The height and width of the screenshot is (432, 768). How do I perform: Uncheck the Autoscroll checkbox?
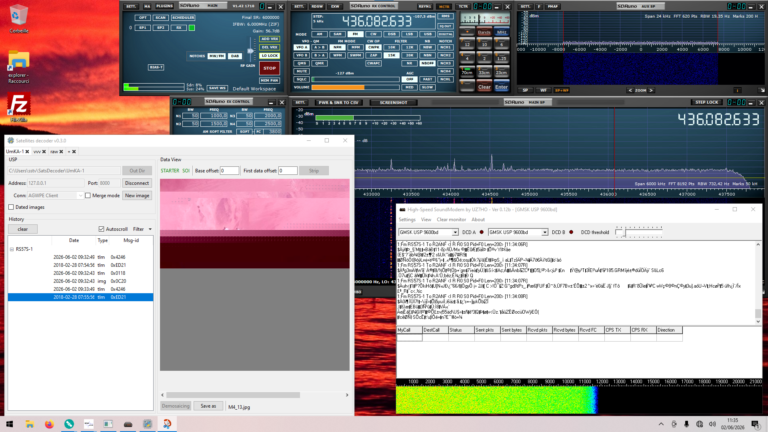[101, 229]
